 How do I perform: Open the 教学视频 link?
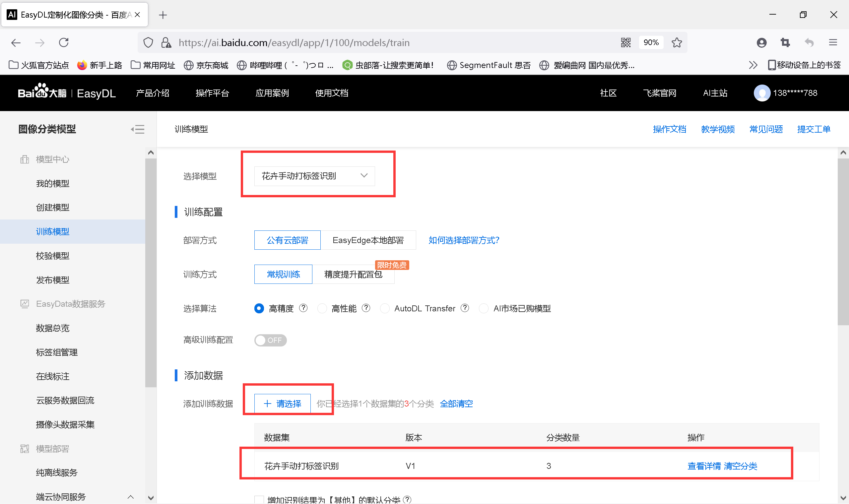point(718,129)
